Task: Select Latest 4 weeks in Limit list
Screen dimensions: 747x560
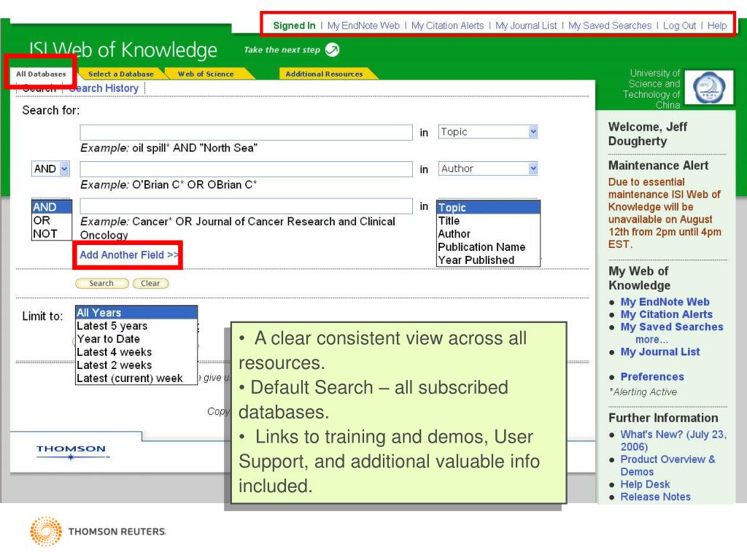Action: (x=136, y=352)
